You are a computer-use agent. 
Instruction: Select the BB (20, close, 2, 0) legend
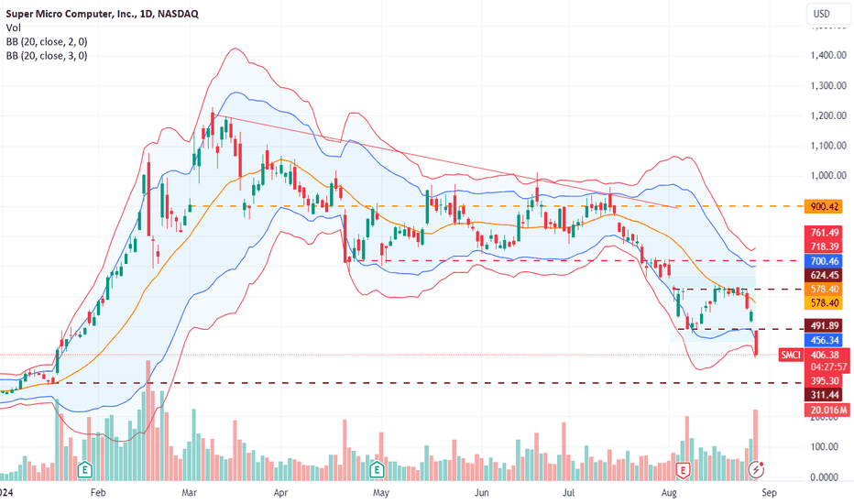pyautogui.click(x=47, y=42)
